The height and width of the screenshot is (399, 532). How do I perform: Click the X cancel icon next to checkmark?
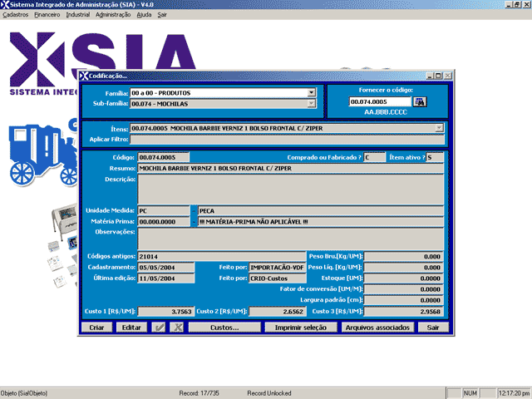(177, 328)
